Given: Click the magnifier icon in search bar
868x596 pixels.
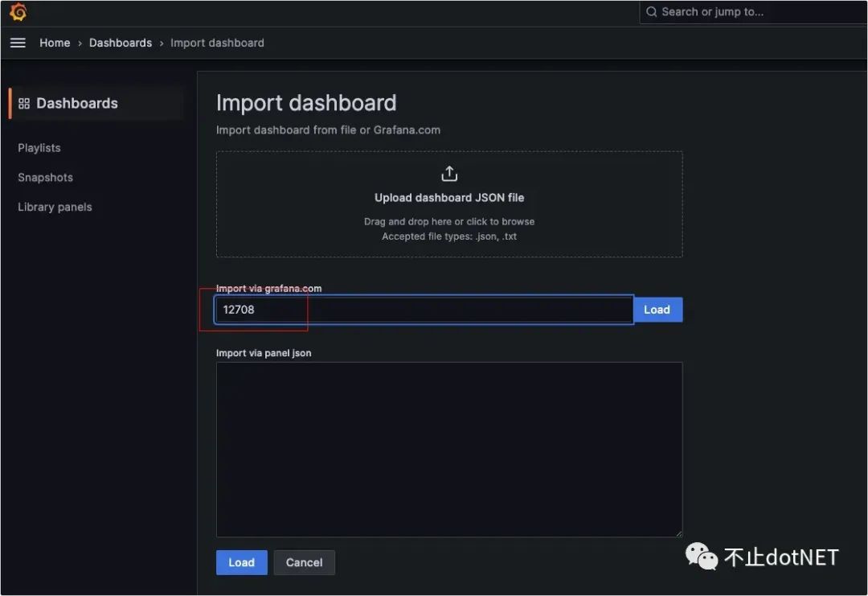Looking at the screenshot, I should [x=652, y=12].
